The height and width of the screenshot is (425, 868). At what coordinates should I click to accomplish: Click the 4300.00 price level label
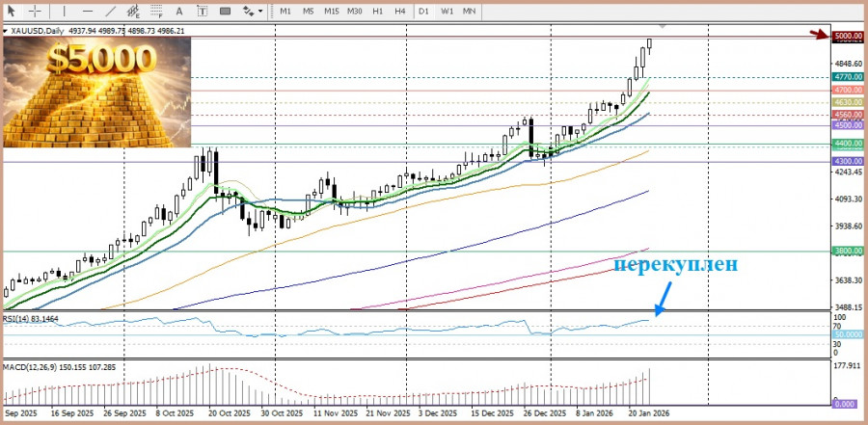click(849, 161)
